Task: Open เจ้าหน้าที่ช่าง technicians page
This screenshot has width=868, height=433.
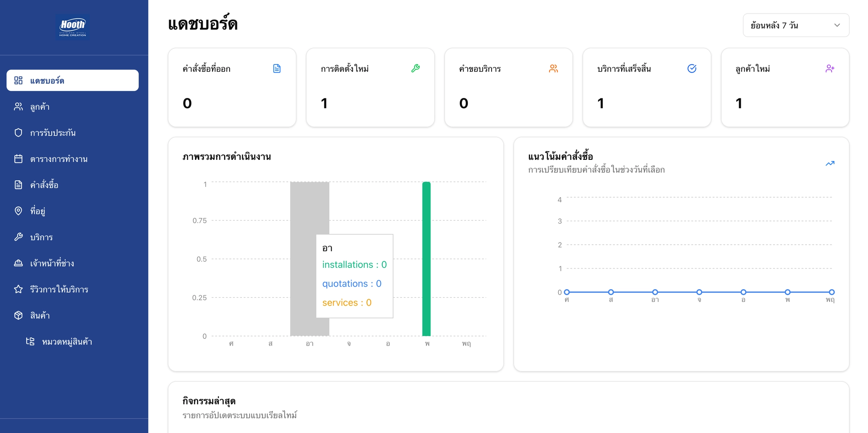Action: 52,263
